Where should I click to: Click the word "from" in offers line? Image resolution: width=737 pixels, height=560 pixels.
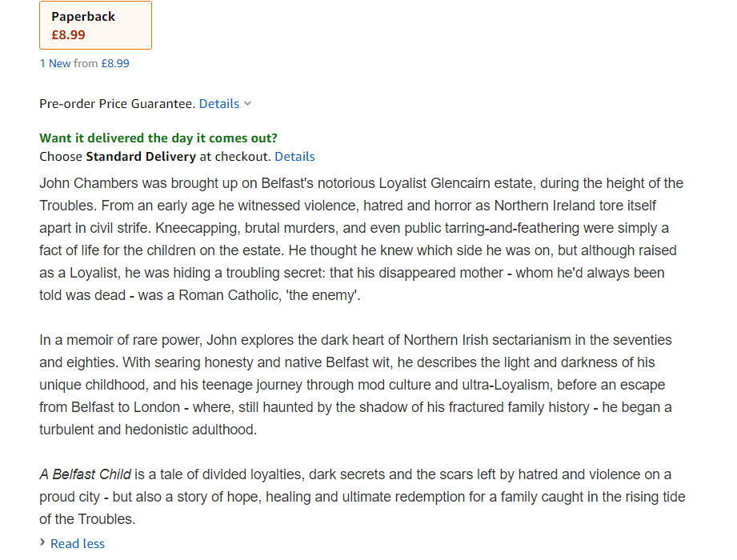(x=86, y=63)
